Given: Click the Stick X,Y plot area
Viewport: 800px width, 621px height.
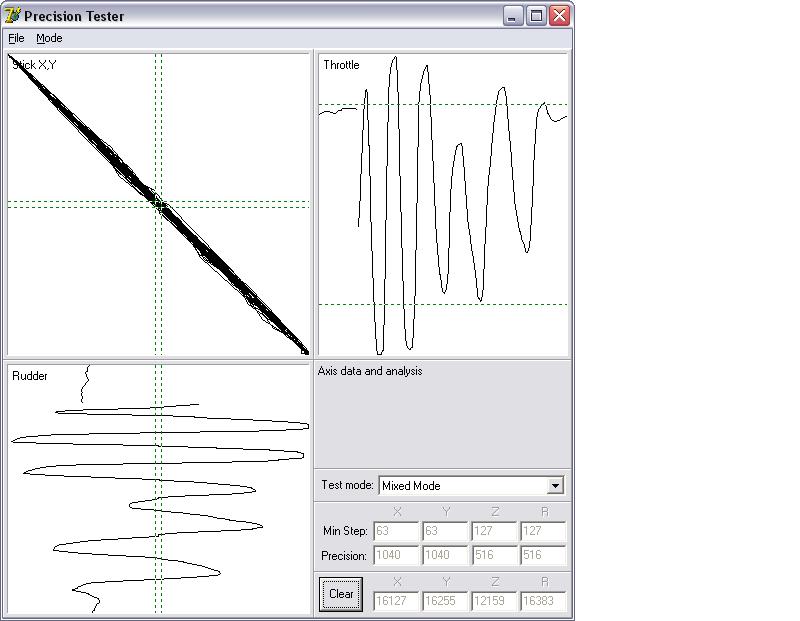Looking at the screenshot, I should click(158, 204).
